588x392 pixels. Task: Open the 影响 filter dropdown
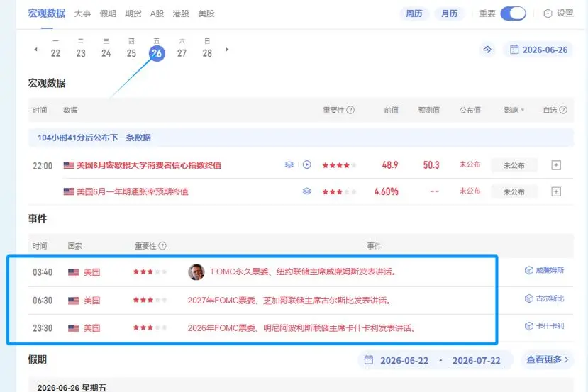pyautogui.click(x=514, y=110)
